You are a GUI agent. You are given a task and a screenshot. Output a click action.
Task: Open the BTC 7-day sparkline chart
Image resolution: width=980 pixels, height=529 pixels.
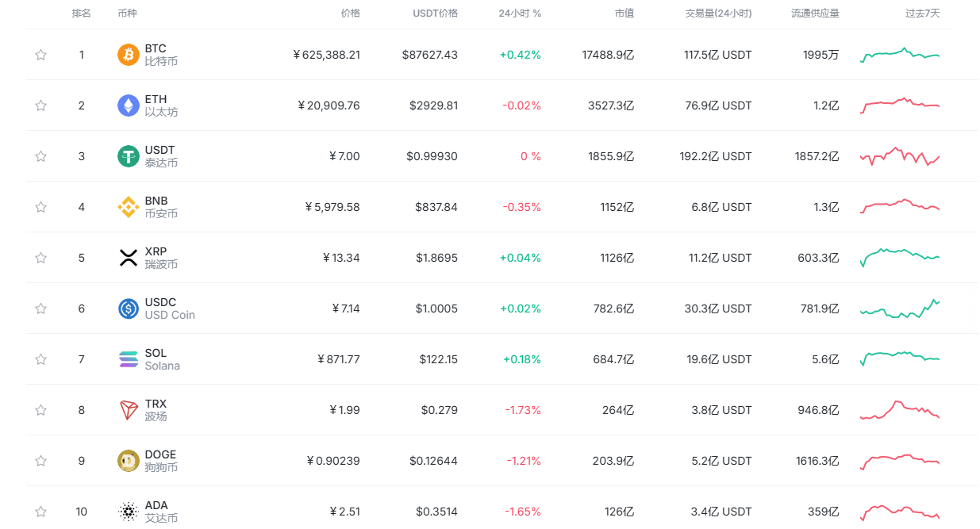900,55
